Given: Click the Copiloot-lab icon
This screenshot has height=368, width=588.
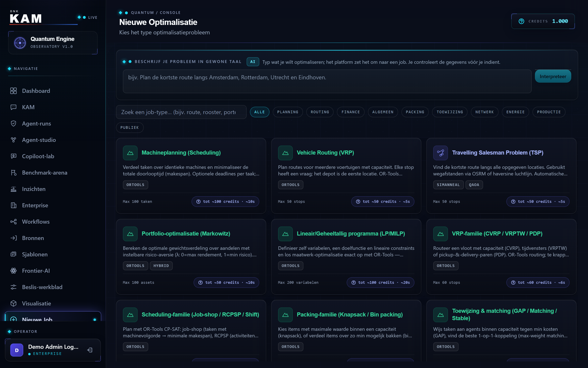Looking at the screenshot, I should [x=13, y=156].
